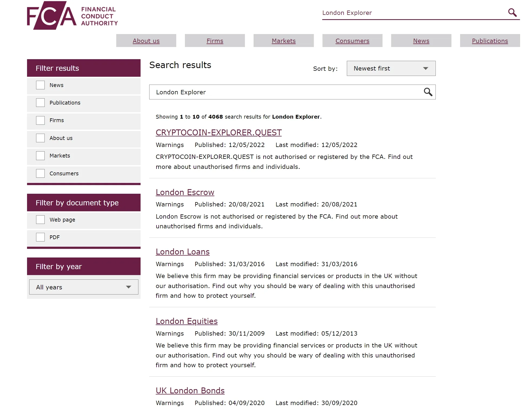
Task: Open the Publications navigation menu
Action: 490,41
